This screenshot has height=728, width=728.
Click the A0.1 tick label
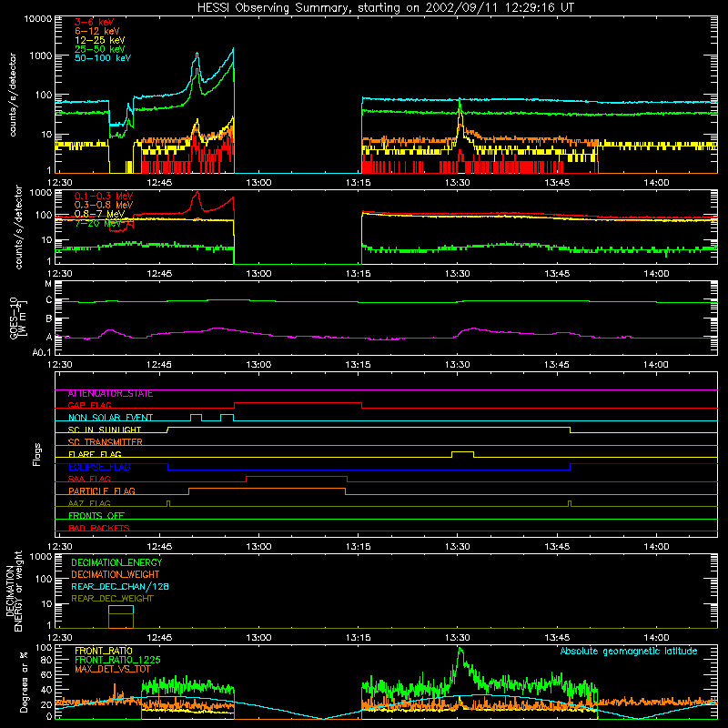click(42, 353)
